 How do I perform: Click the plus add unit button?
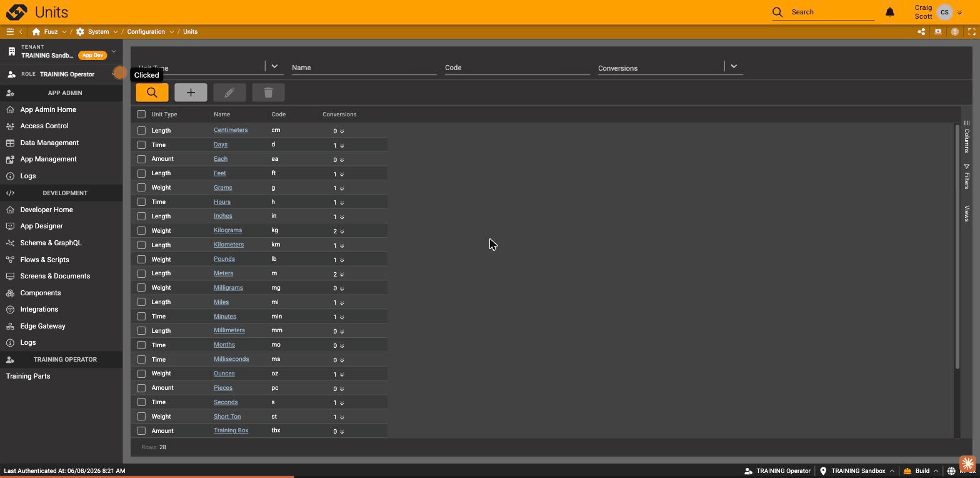tap(191, 93)
